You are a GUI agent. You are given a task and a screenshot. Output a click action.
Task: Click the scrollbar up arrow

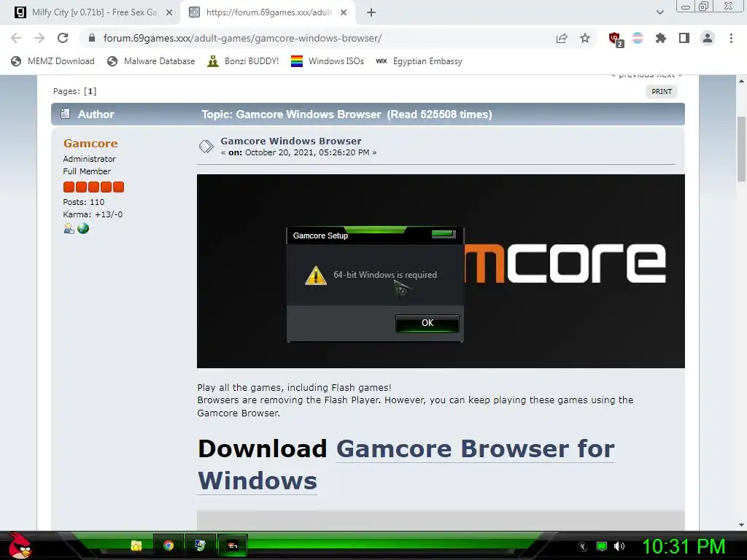pyautogui.click(x=741, y=81)
